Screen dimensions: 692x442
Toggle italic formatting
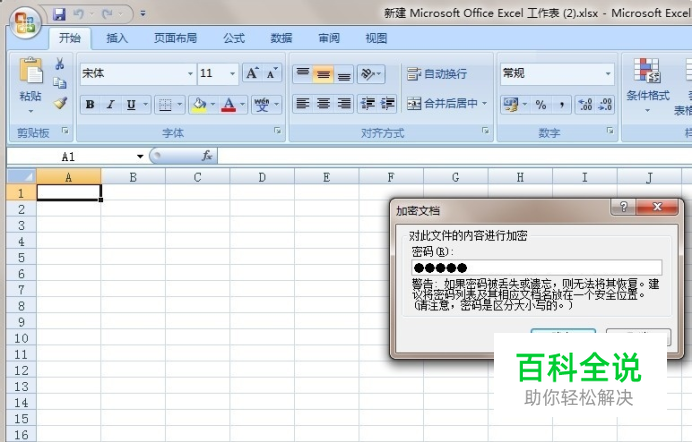(110, 105)
